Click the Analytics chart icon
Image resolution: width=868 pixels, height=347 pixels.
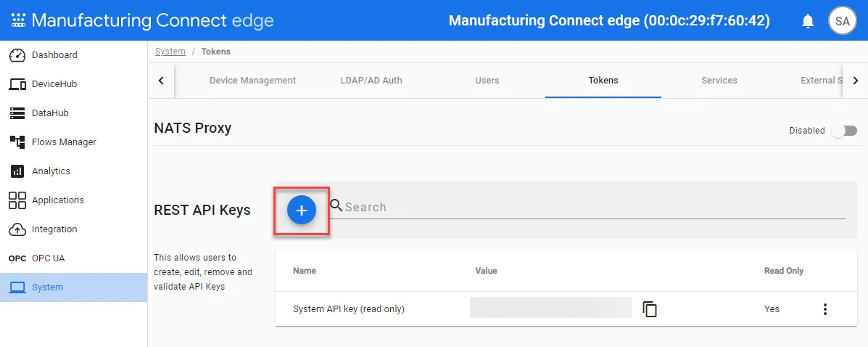(x=17, y=171)
